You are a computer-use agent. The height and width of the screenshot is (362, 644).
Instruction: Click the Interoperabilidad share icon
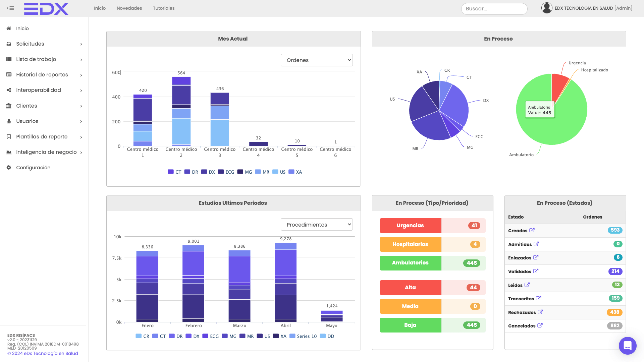coord(9,90)
